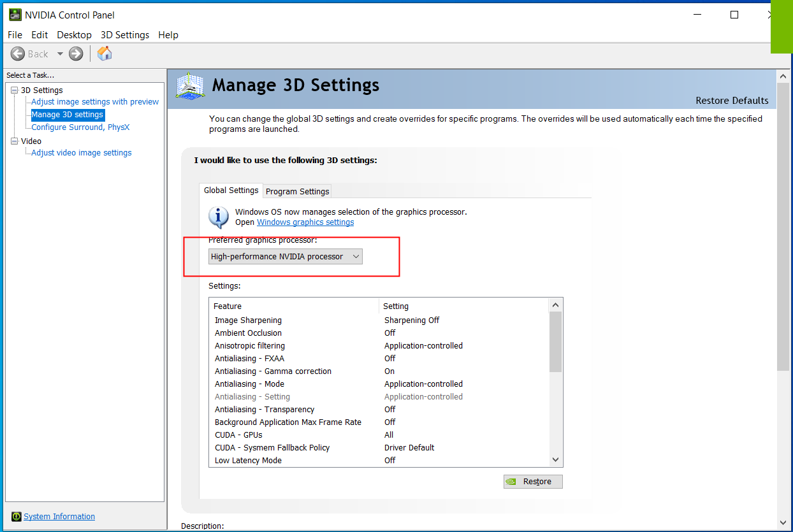This screenshot has height=532, width=793.
Task: Click the Restore button below settings list
Action: 533,482
